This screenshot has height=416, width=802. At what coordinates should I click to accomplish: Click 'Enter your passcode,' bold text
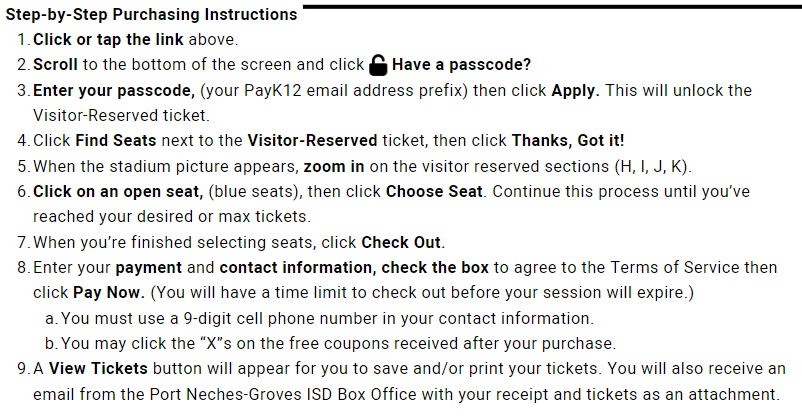click(x=114, y=91)
